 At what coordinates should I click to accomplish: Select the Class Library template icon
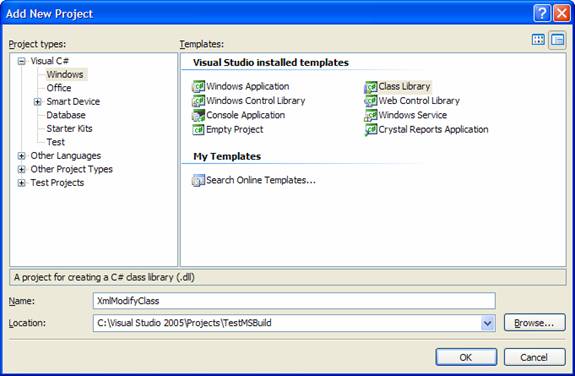(x=371, y=87)
